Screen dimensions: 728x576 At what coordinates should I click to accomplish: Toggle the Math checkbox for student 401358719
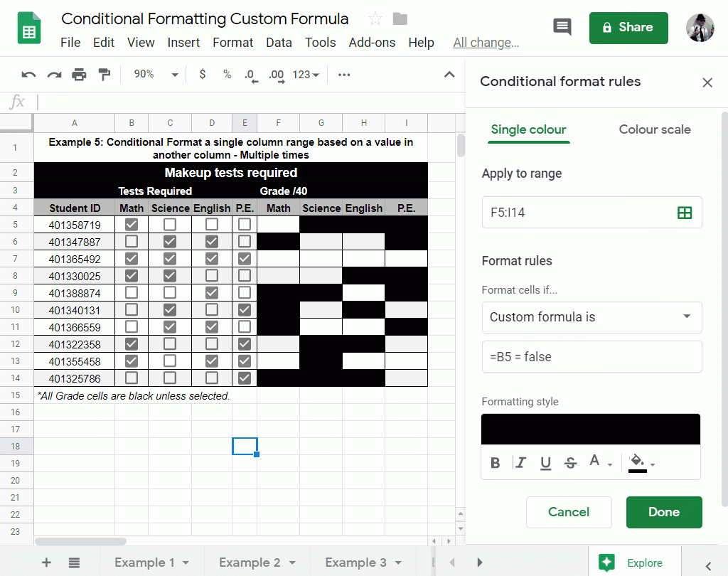(132, 224)
